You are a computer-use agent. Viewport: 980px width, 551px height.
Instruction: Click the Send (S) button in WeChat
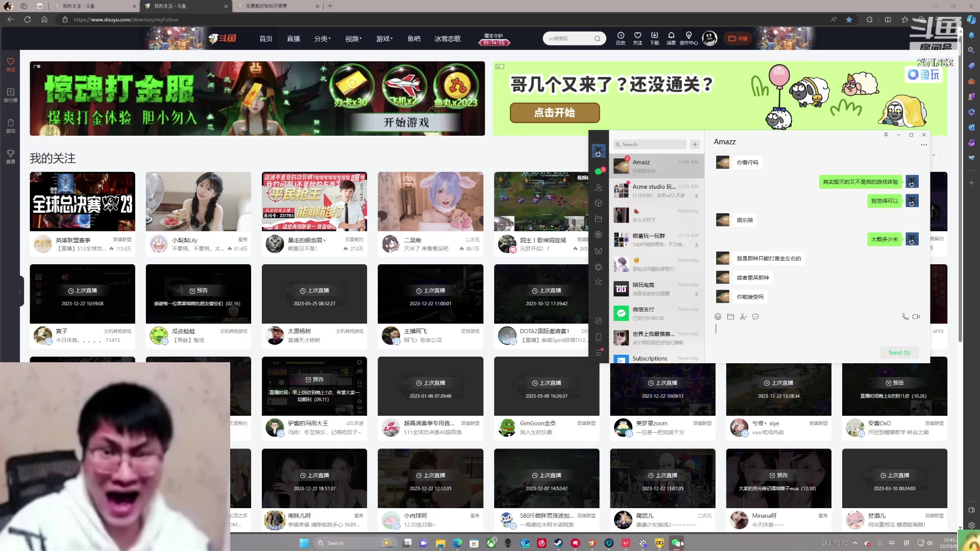[899, 352]
